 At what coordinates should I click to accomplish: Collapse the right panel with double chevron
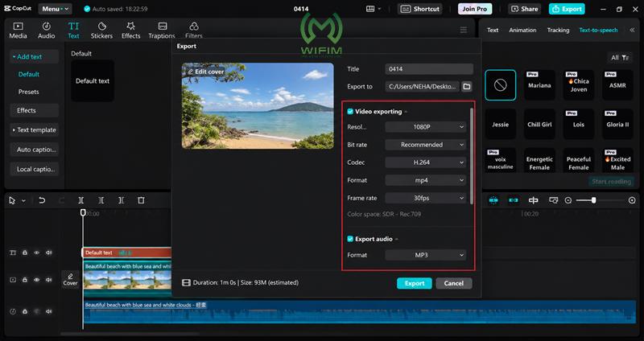[632, 30]
